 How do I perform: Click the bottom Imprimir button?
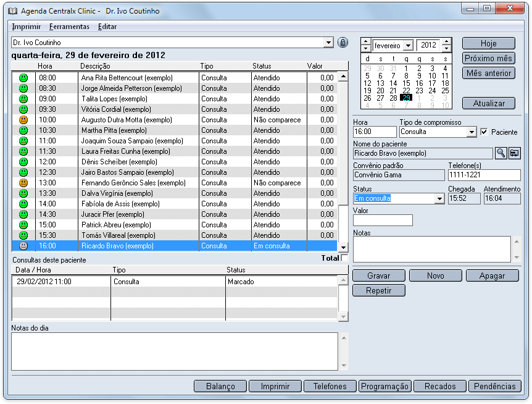(275, 386)
